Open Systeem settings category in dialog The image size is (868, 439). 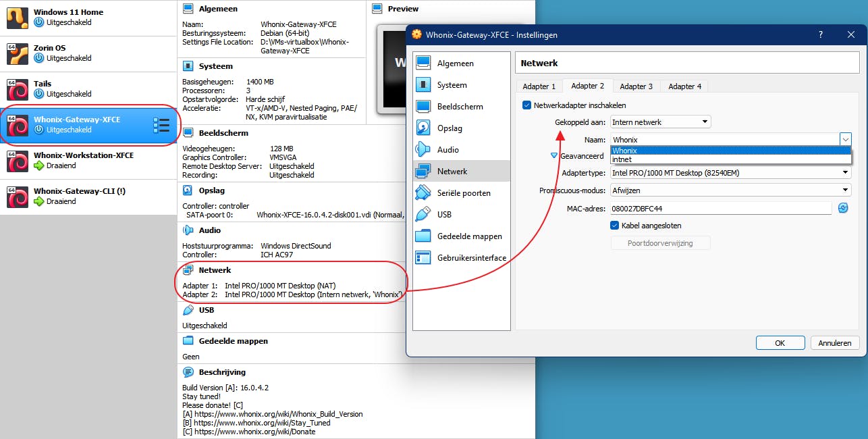click(x=462, y=85)
